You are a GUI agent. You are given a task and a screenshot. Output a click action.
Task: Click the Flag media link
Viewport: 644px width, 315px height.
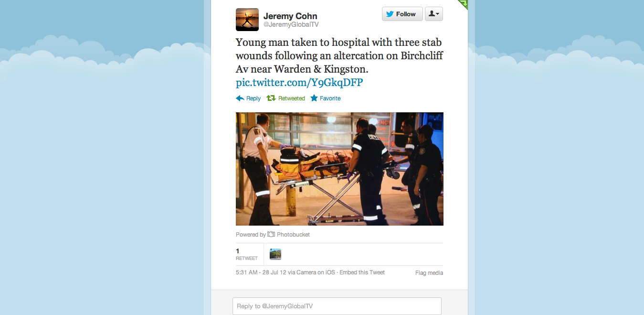429,273
